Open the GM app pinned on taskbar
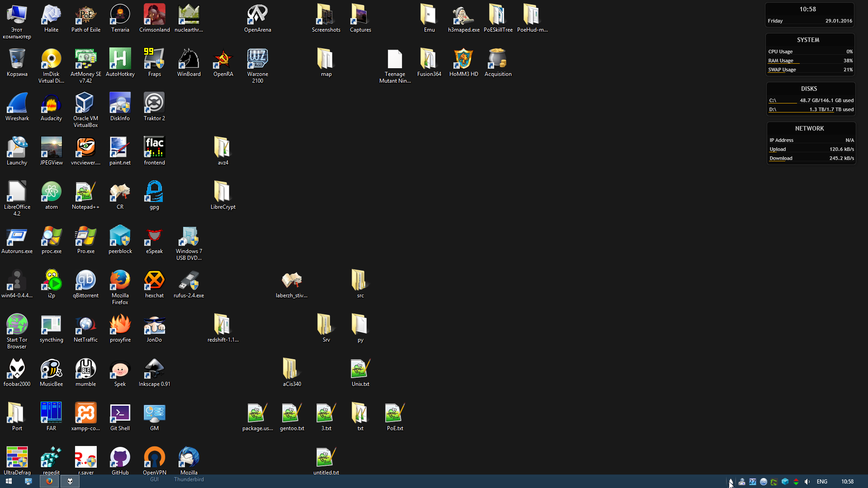 (x=28, y=481)
